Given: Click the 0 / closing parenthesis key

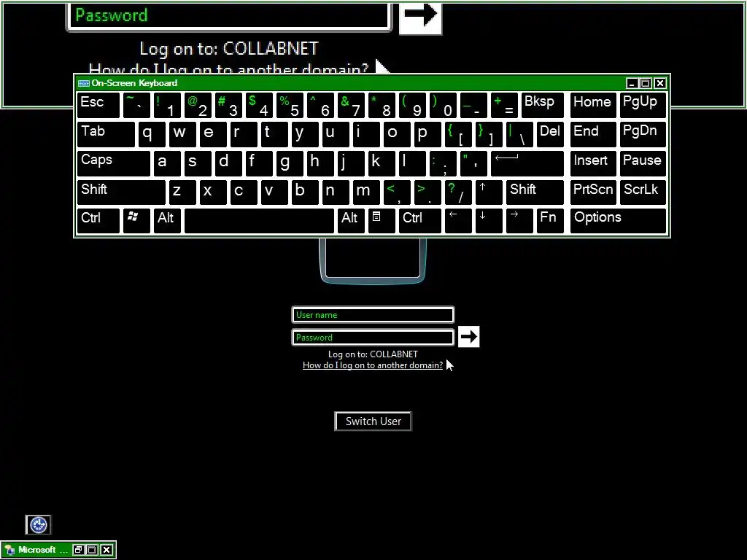Looking at the screenshot, I should tap(443, 105).
